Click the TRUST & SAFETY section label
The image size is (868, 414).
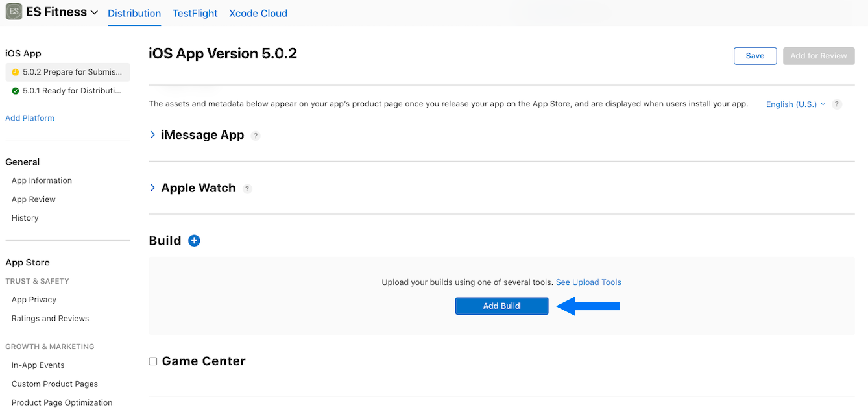click(x=37, y=281)
